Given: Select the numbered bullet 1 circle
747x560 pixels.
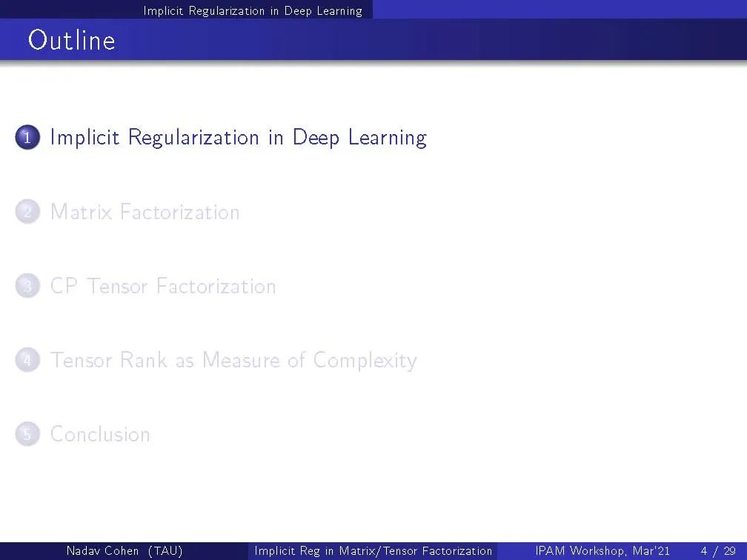Looking at the screenshot, I should click(27, 138).
